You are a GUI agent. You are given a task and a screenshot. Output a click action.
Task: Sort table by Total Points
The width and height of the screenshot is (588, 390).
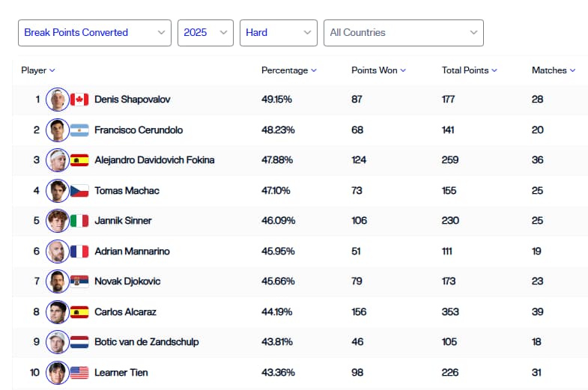(469, 70)
